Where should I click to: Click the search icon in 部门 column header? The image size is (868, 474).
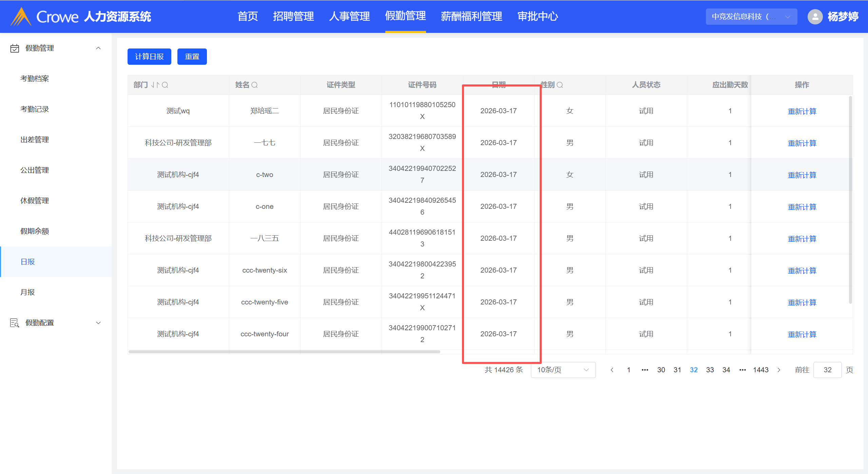click(165, 85)
